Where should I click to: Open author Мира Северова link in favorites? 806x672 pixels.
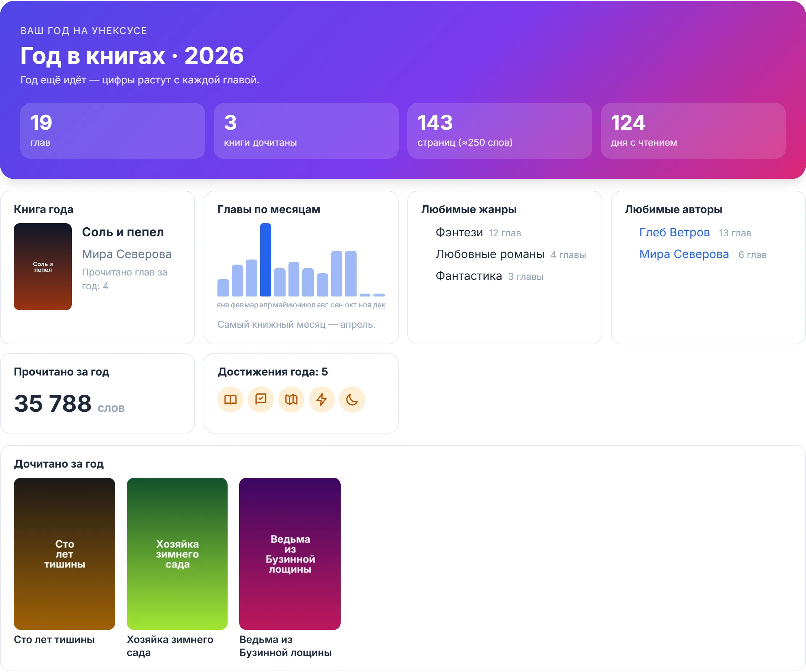[x=684, y=254]
